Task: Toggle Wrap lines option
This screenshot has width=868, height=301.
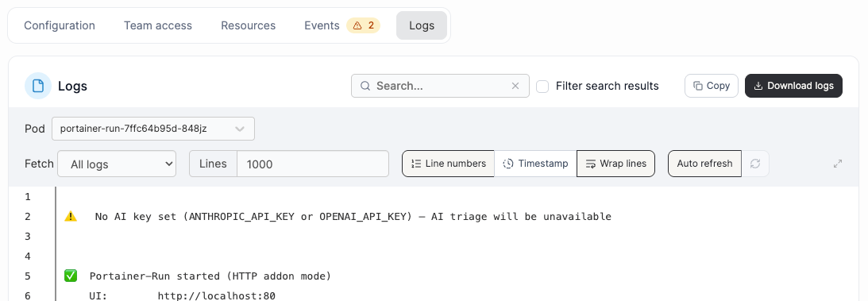Action: pyautogui.click(x=615, y=164)
